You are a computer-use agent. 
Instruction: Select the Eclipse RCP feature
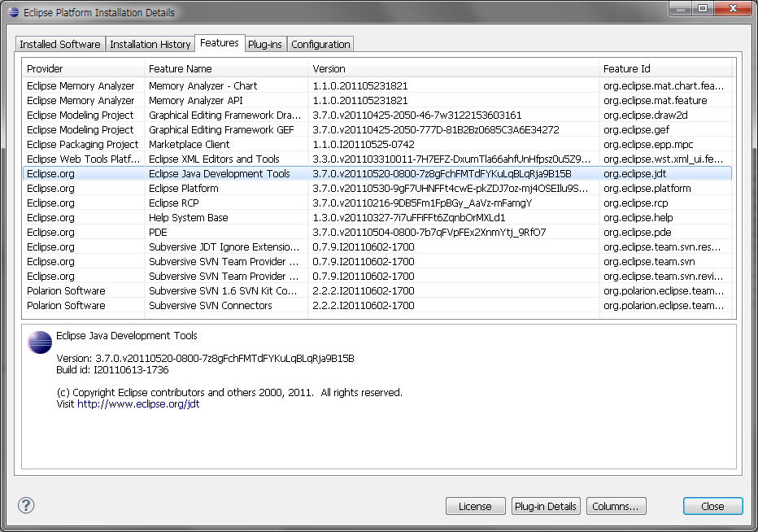(x=174, y=203)
